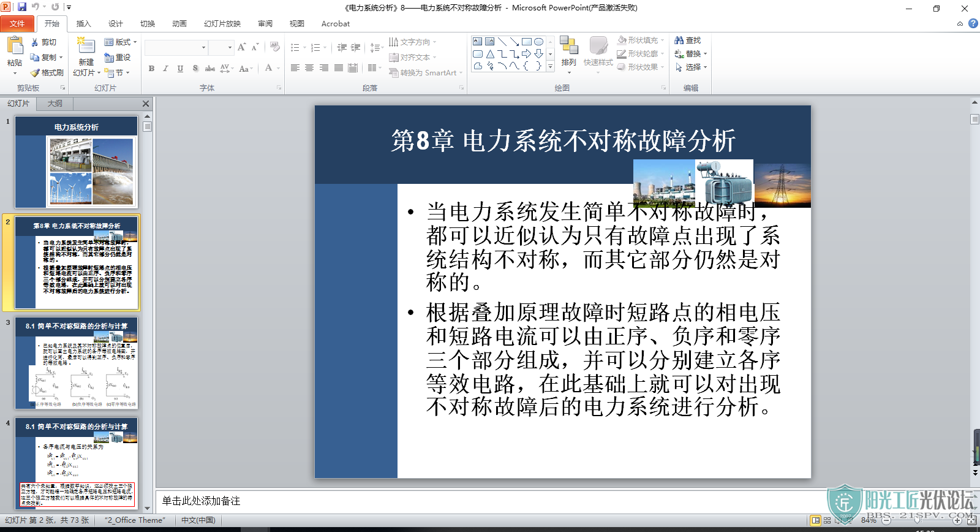Click the Cut (剪切) scissors icon
This screenshot has width=980, height=532.
pos(35,42)
